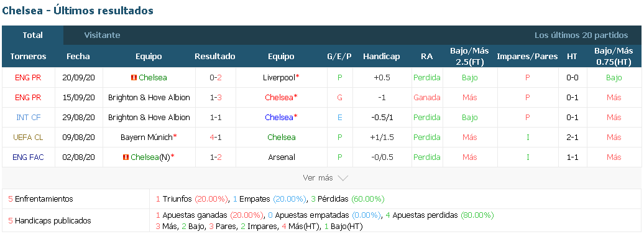Viewport: 644px width, 234px height.
Task: Expand results with the Ver más chevron
Action: coord(343,178)
